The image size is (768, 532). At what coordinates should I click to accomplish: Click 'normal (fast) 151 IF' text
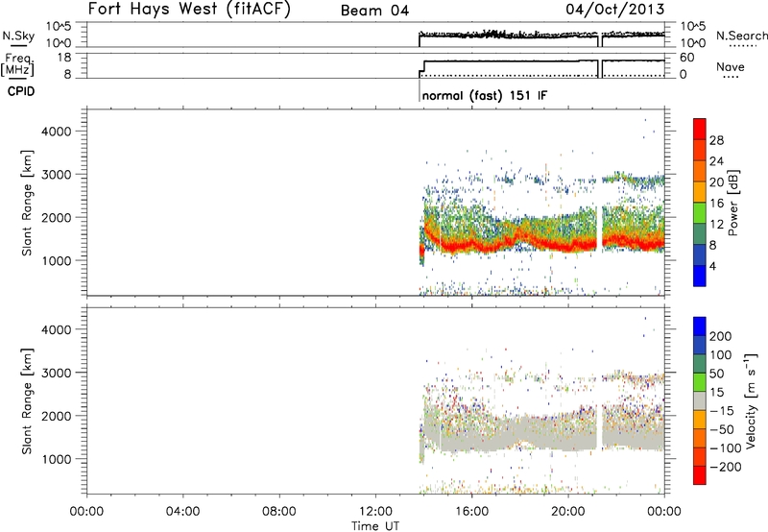click(485, 95)
